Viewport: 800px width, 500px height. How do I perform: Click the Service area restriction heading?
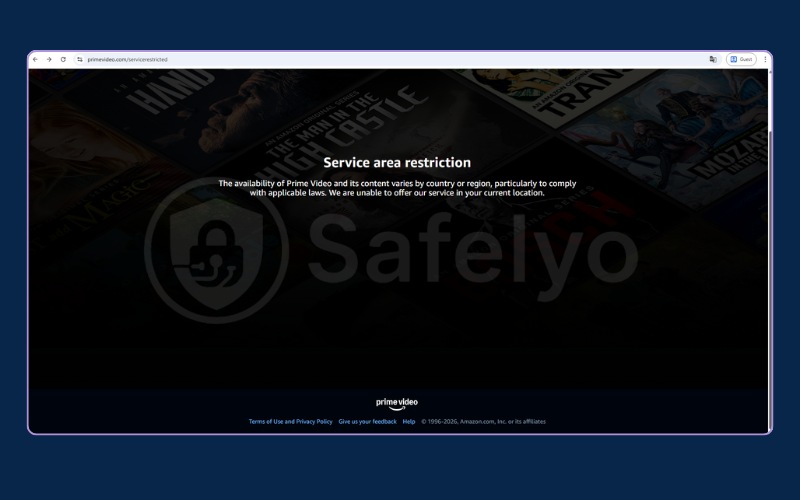coord(397,162)
